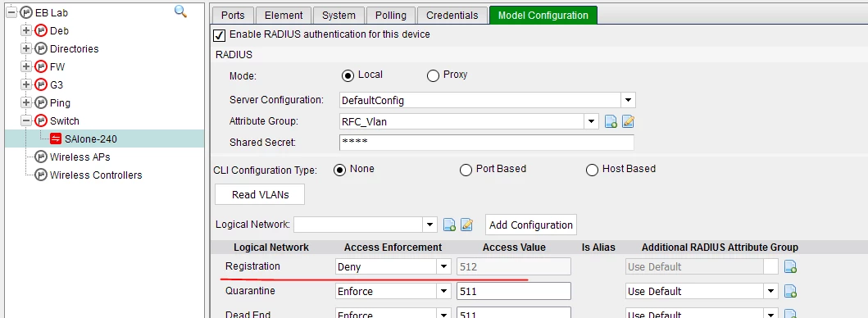Click the Additional RADIUS Attribute Group header

click(720, 247)
